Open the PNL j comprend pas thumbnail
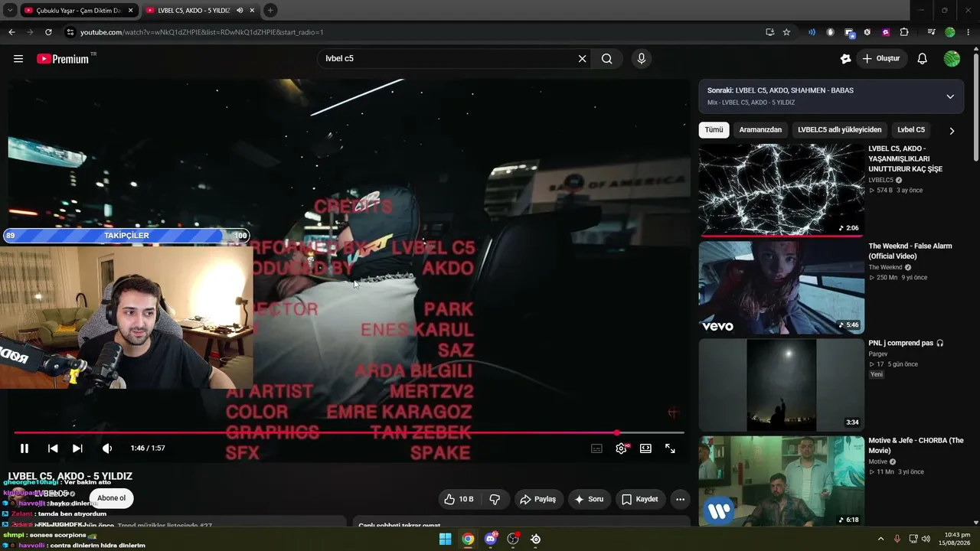Image resolution: width=980 pixels, height=551 pixels. [781, 385]
